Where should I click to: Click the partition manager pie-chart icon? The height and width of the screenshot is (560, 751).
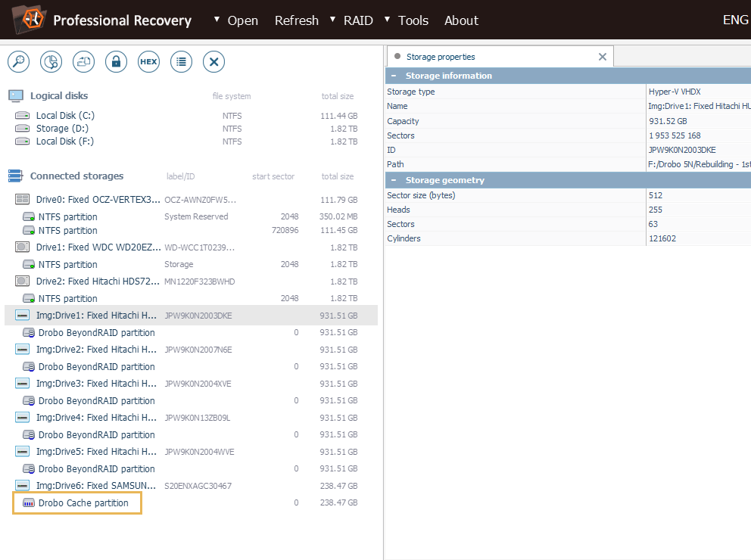51,62
